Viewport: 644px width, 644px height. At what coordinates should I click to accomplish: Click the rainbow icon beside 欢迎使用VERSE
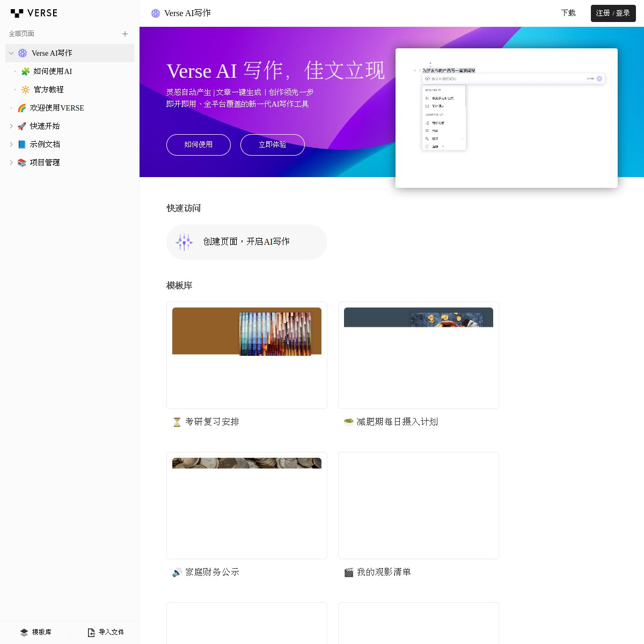[x=22, y=108]
